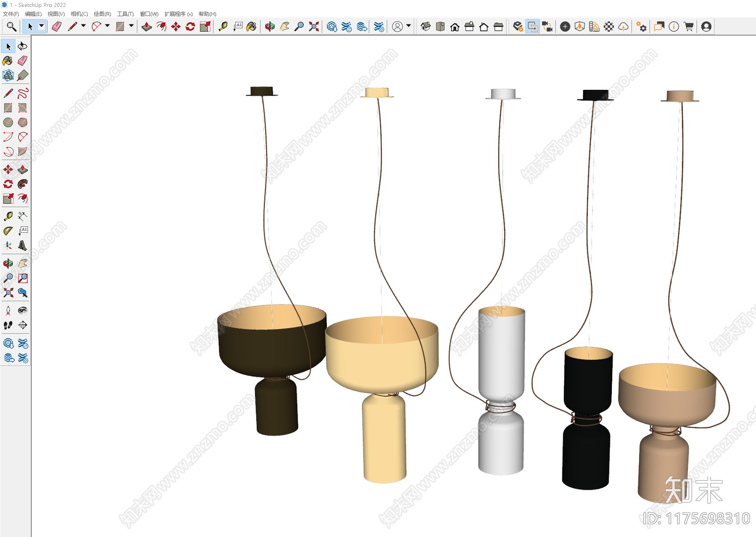Image resolution: width=756 pixels, height=537 pixels.
Task: Select the Section Plane tool
Action: click(23, 325)
